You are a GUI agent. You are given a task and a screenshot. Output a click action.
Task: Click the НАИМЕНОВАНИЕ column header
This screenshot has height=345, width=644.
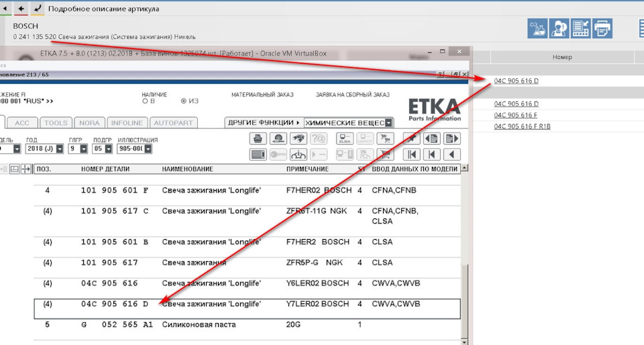tap(187, 169)
